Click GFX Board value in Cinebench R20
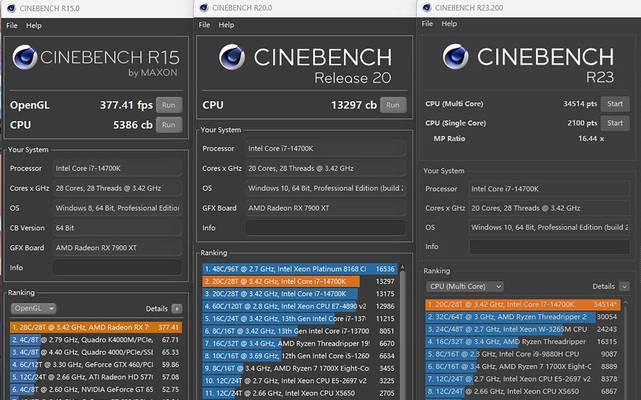This screenshot has height=400, width=641. pyautogui.click(x=325, y=208)
